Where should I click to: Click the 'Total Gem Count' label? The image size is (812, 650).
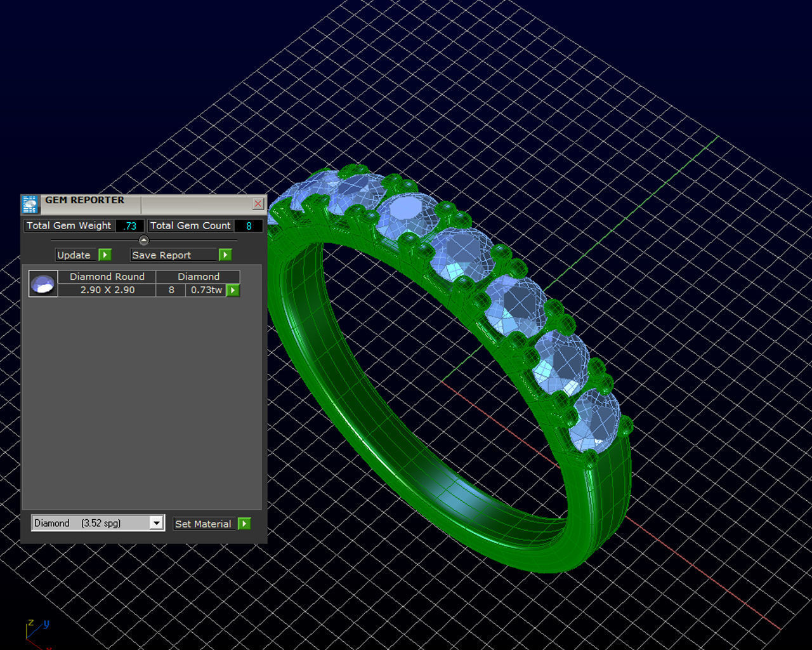tap(191, 225)
